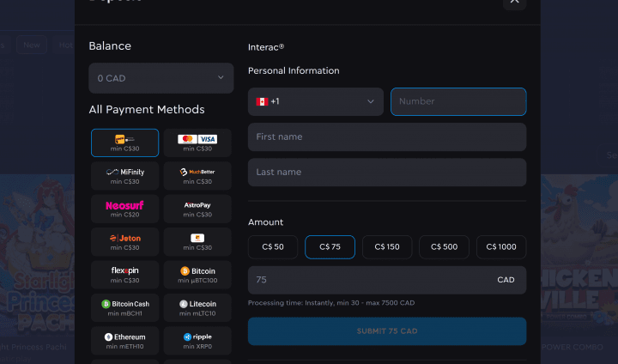Screen dimensions: 618x364
Task: Select the C$ 75 amount preset
Action: 330,247
